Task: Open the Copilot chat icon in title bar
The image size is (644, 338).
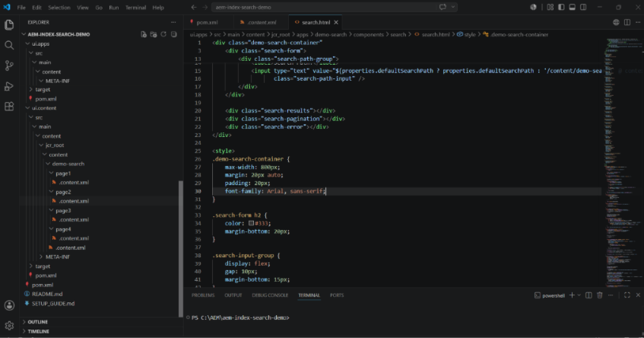Action: click(x=443, y=7)
